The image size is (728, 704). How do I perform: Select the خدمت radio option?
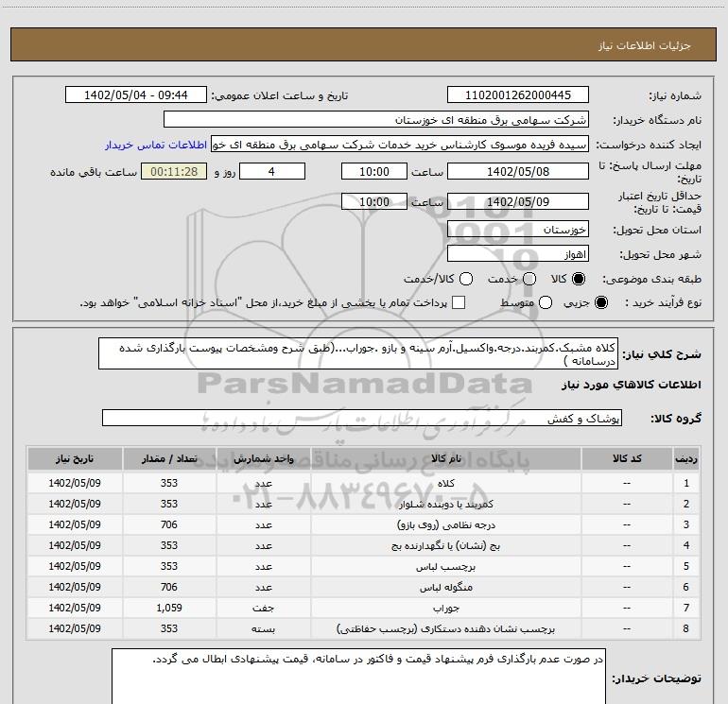[529, 280]
